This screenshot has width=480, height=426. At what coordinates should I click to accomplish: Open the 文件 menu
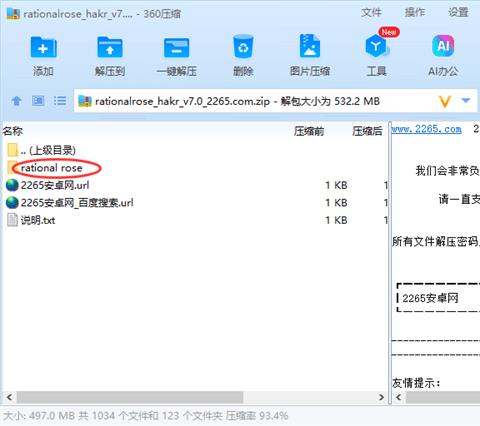(371, 13)
